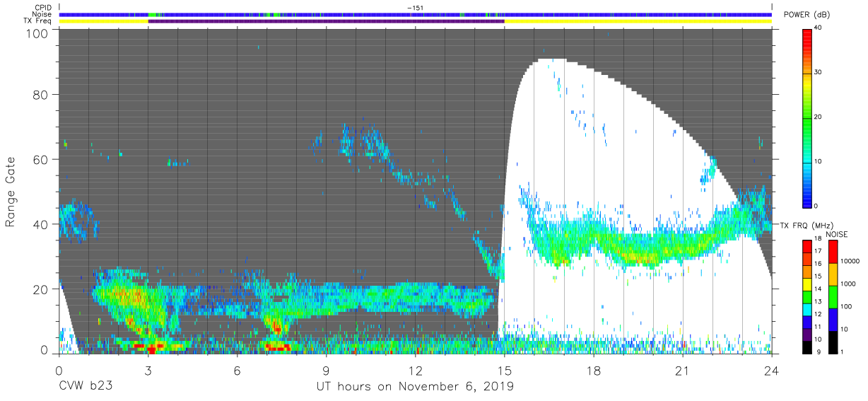Click the time axis label 24

[x=771, y=370]
